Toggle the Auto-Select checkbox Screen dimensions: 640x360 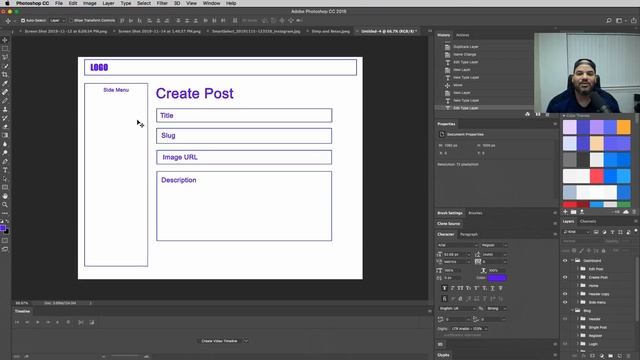pyautogui.click(x=23, y=20)
